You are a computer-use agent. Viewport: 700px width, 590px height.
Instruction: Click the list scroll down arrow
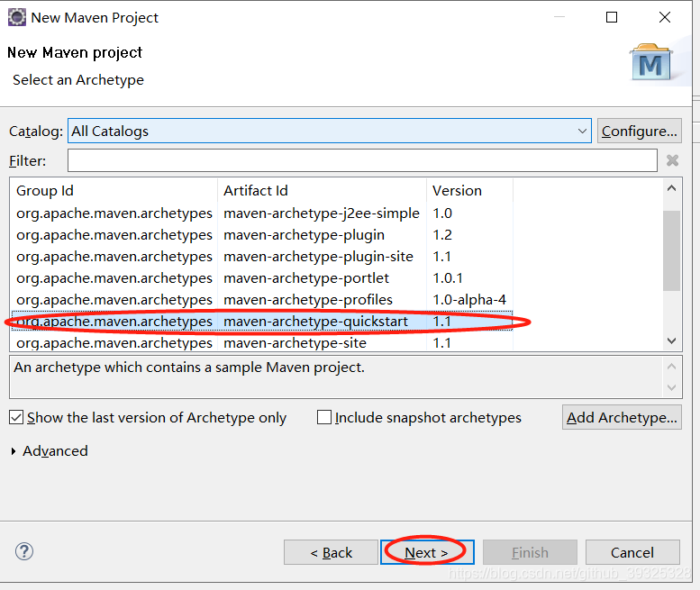click(x=671, y=341)
